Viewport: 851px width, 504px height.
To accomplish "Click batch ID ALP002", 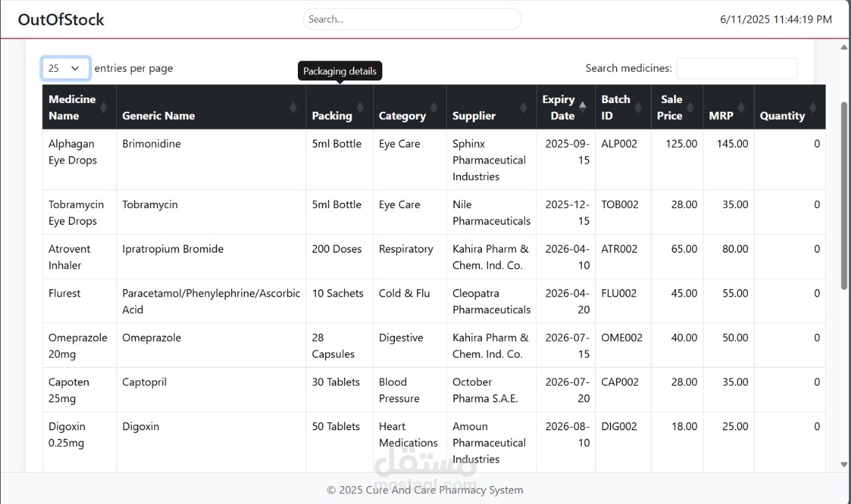I will pyautogui.click(x=619, y=144).
